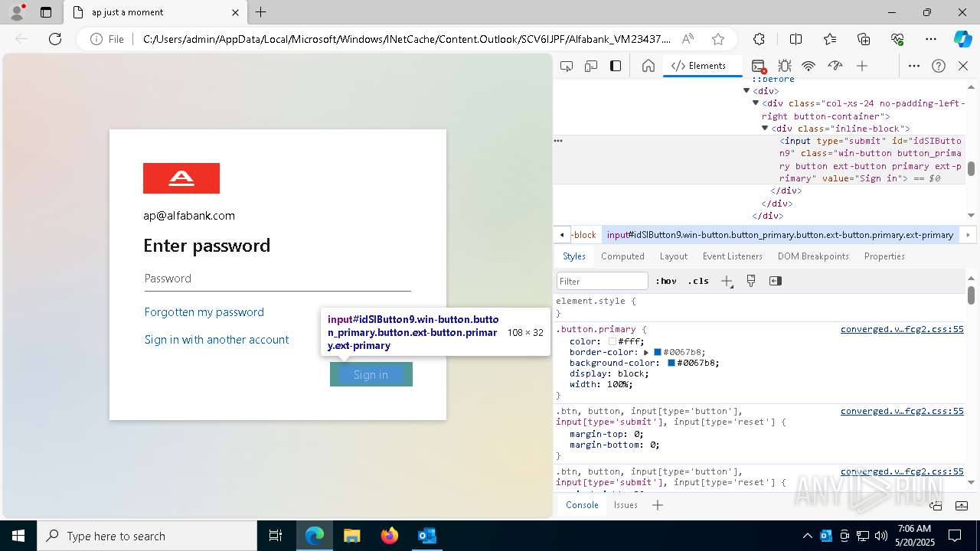Open the Extensions puzzle icon
Image resolution: width=980 pixels, height=551 pixels.
[759, 39]
